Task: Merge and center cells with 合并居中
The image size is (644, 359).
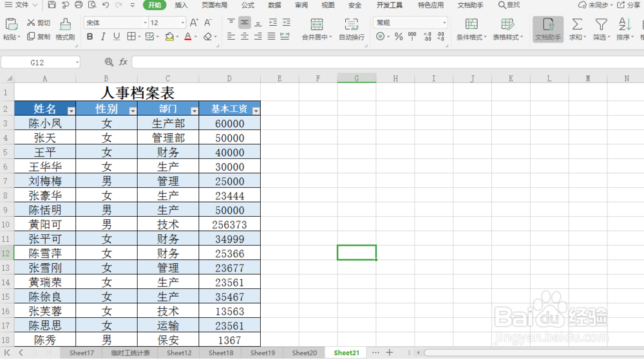Action: tap(317, 29)
